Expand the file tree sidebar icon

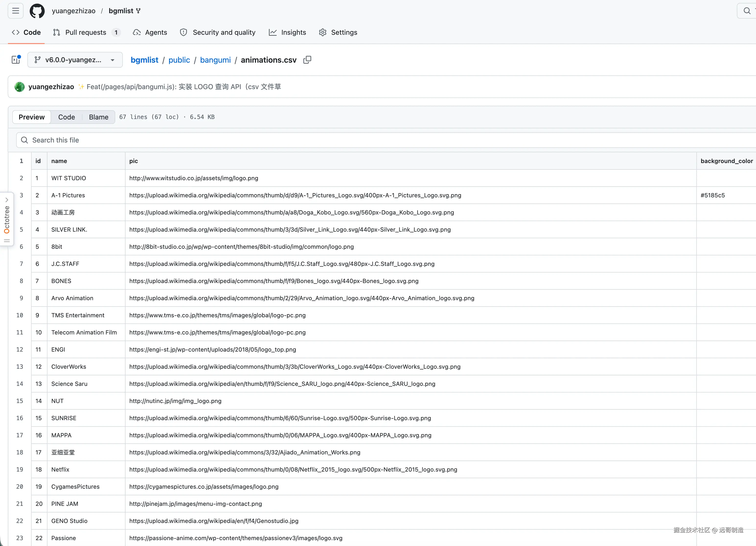(x=16, y=60)
